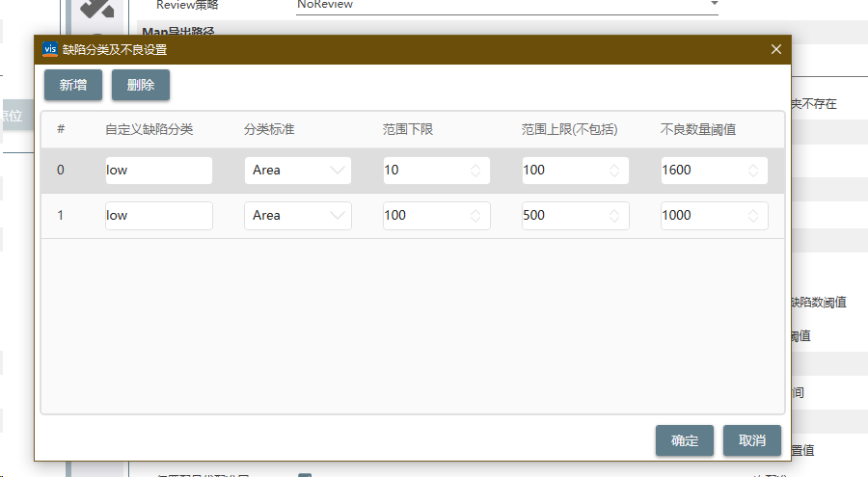Image resolution: width=868 pixels, height=477 pixels.
Task: Click the vis app icon in the dialog title bar
Action: click(x=50, y=49)
